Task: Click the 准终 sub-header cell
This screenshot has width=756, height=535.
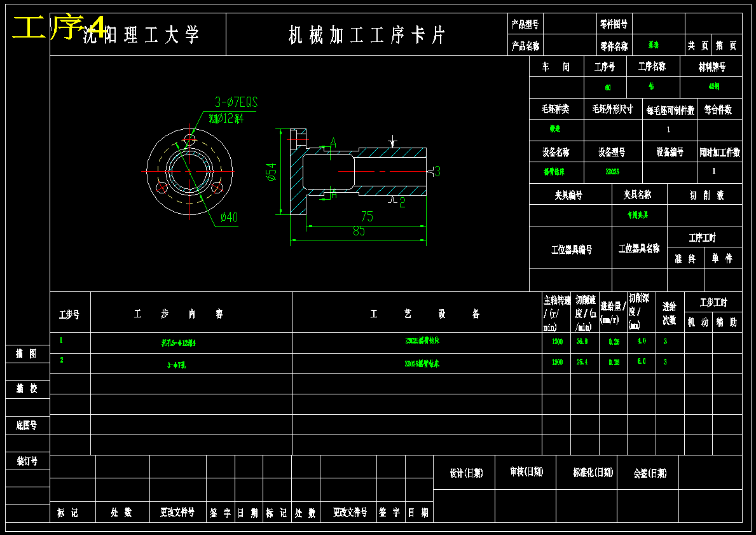Action: click(685, 259)
